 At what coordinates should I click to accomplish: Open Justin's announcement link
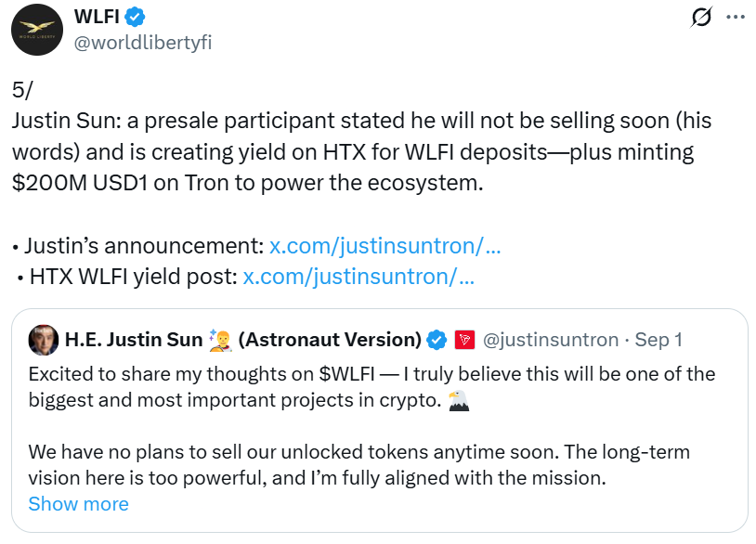tap(385, 247)
